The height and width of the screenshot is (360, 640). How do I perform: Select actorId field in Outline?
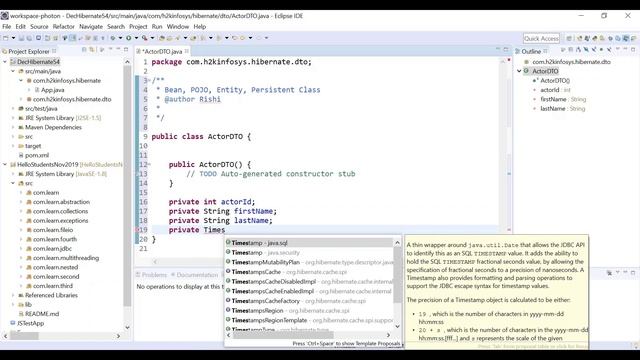(551, 90)
